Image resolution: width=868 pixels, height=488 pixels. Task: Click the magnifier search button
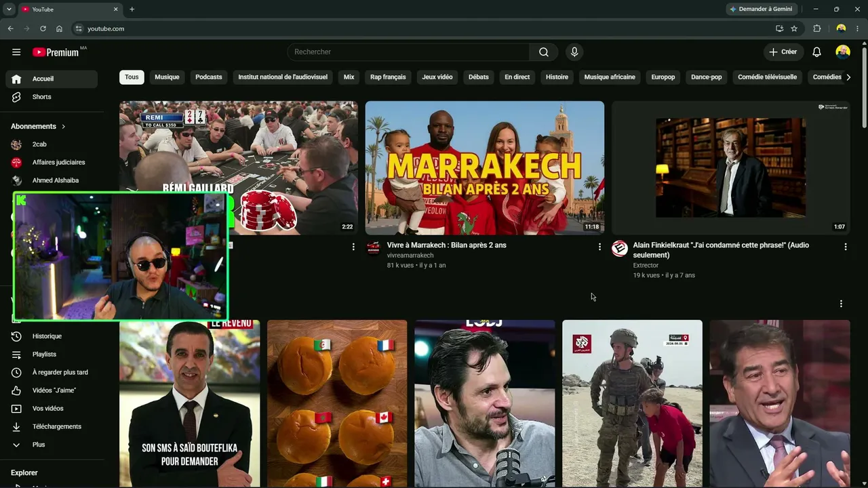coord(544,52)
